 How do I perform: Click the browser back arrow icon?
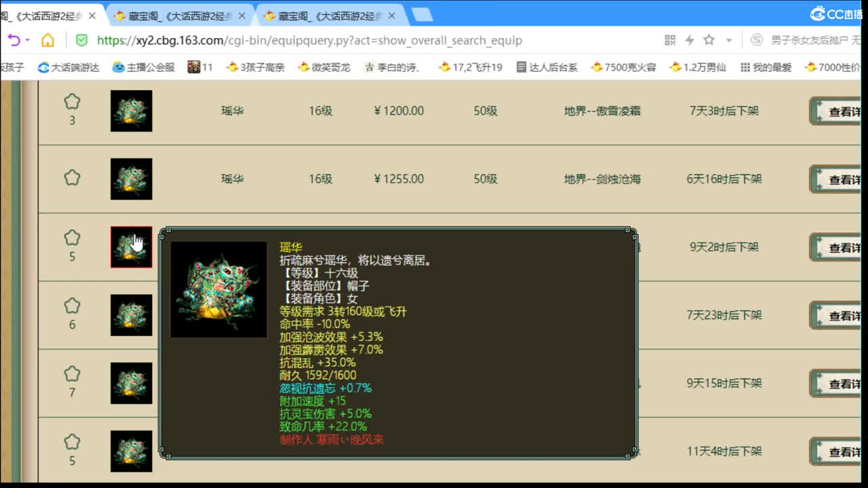click(x=13, y=40)
